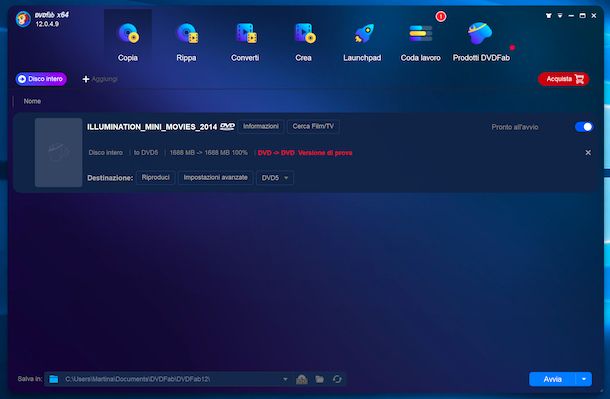610x399 pixels.
Task: Click Aggiungi to add a source
Action: [100, 79]
